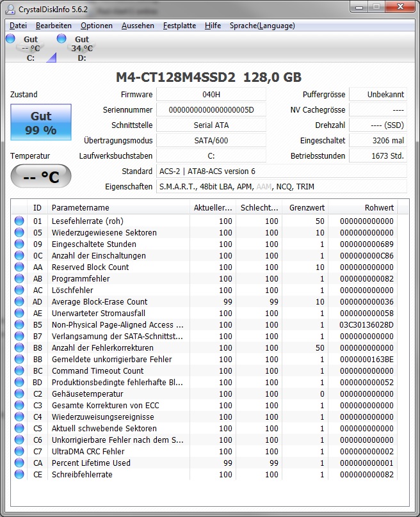Click status icon of UltraDMA CRC Fehler row

pyautogui.click(x=19, y=451)
